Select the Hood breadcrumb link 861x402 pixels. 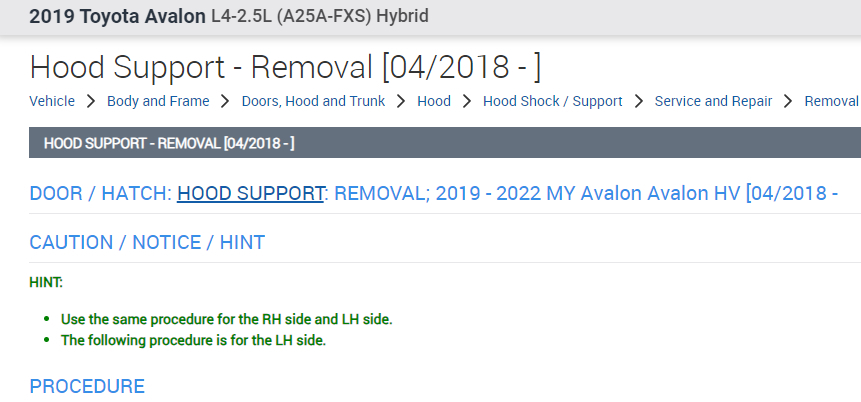[434, 101]
